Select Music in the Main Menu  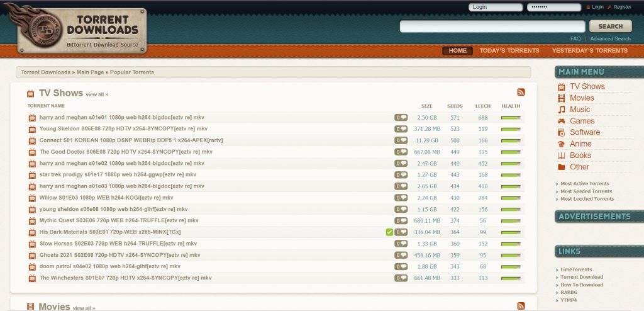pyautogui.click(x=579, y=110)
